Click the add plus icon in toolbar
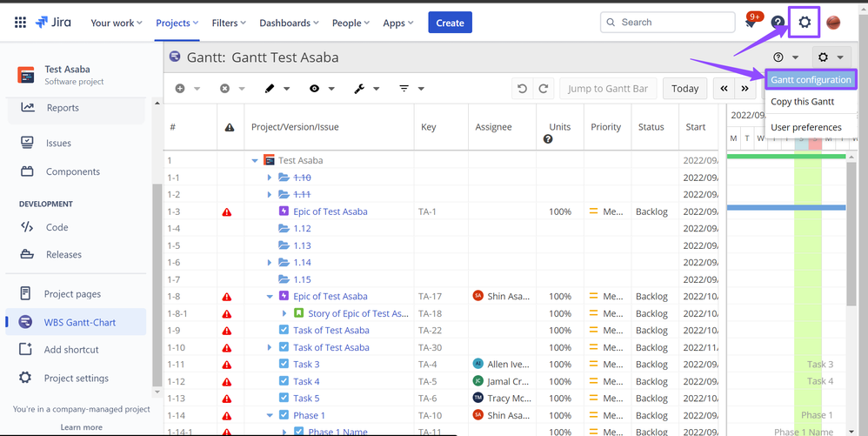Screen dimensions: 868x436 [x=180, y=89]
